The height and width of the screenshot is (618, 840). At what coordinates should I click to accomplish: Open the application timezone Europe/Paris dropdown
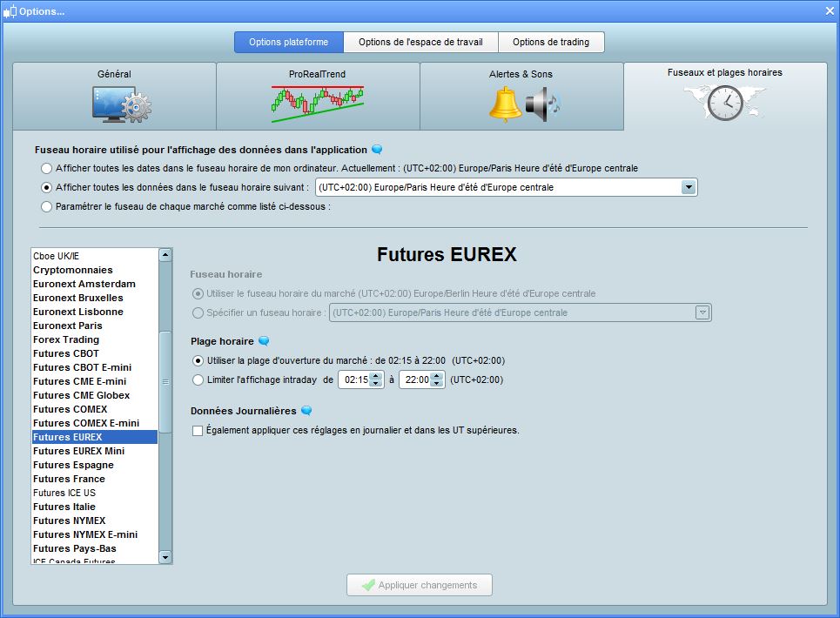click(x=507, y=187)
